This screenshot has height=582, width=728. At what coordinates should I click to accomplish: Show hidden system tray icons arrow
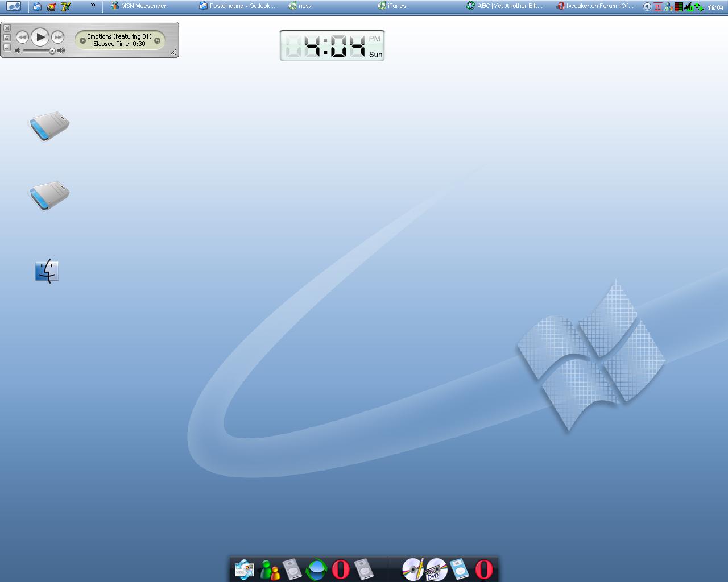pyautogui.click(x=647, y=6)
